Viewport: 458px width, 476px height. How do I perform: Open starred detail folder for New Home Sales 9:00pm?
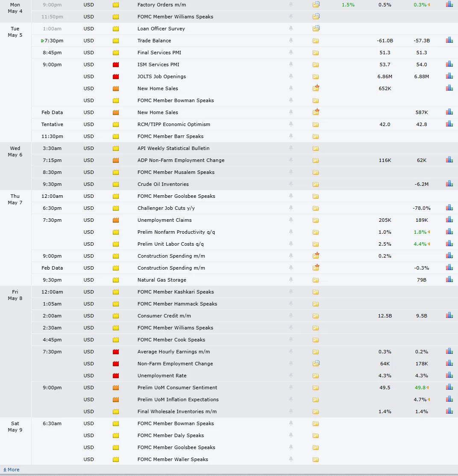click(x=316, y=88)
